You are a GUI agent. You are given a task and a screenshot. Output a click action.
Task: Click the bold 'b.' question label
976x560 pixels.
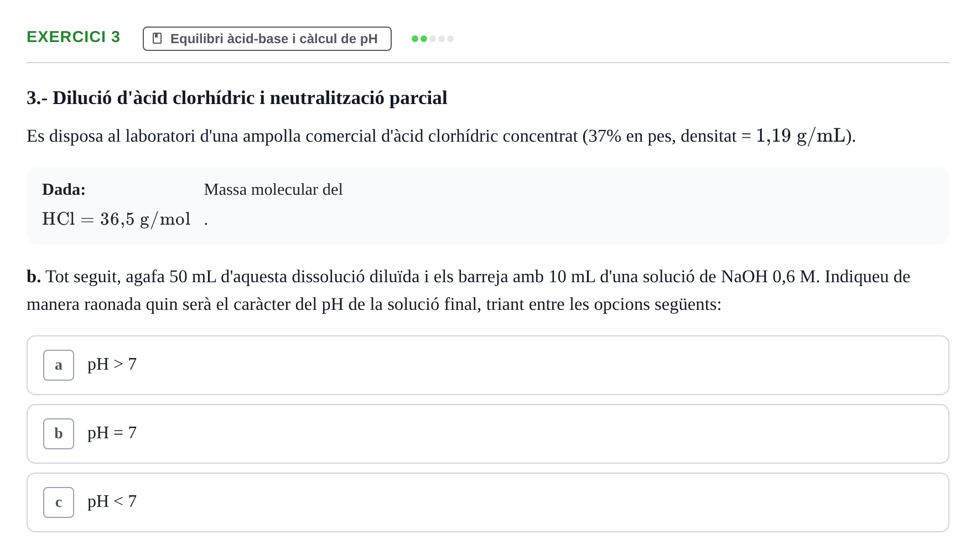(34, 277)
